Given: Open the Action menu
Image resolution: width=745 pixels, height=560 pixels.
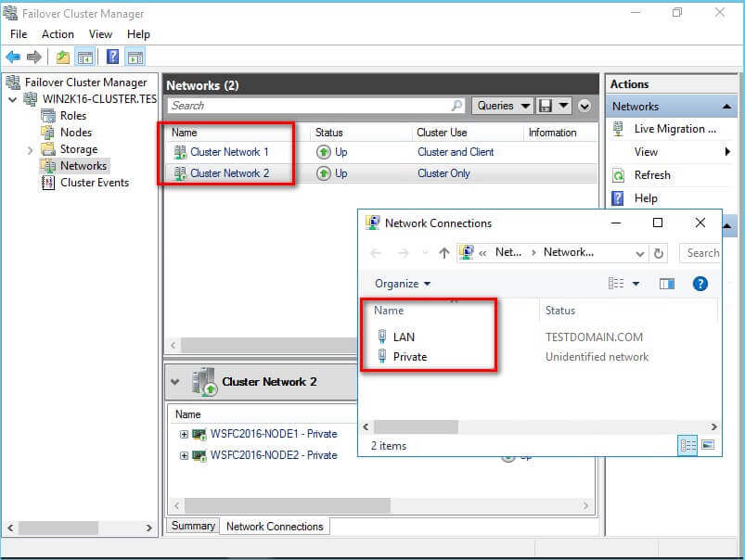Looking at the screenshot, I should point(58,34).
